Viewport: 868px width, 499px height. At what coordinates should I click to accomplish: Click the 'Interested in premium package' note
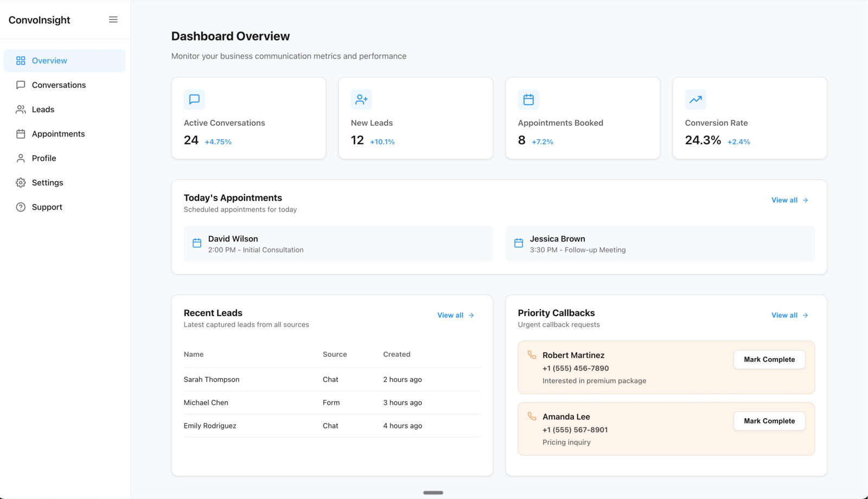pyautogui.click(x=595, y=381)
